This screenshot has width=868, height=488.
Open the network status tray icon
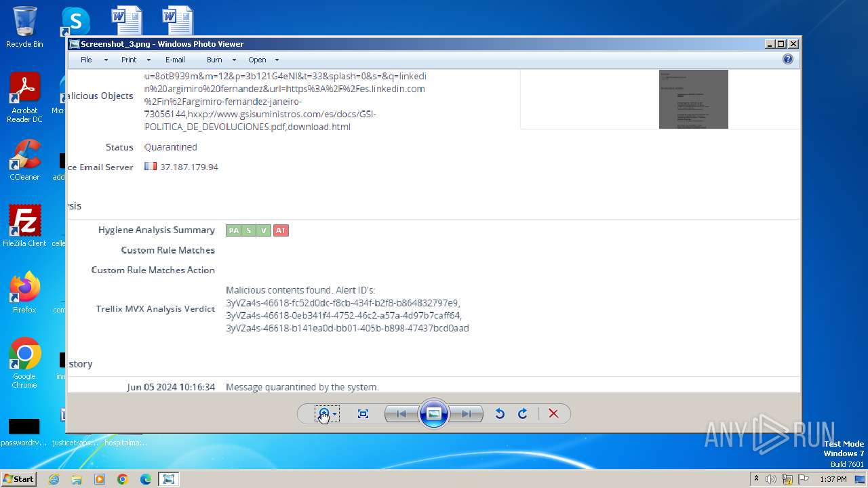(x=787, y=479)
